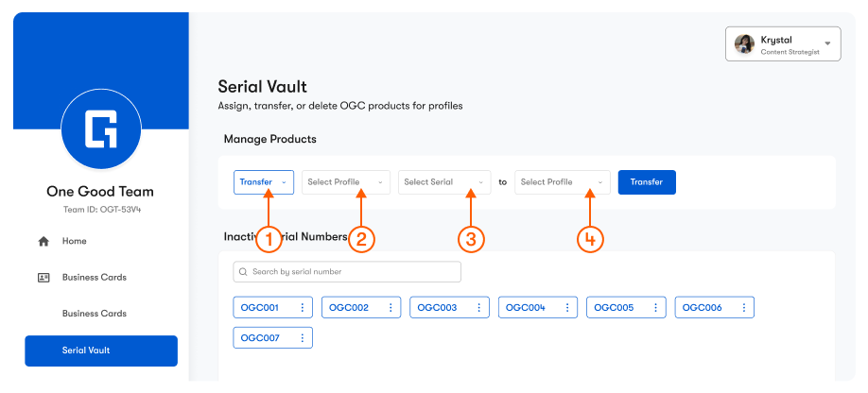Click Krystal's profile avatar
Image resolution: width=868 pixels, height=393 pixels.
pyautogui.click(x=745, y=44)
